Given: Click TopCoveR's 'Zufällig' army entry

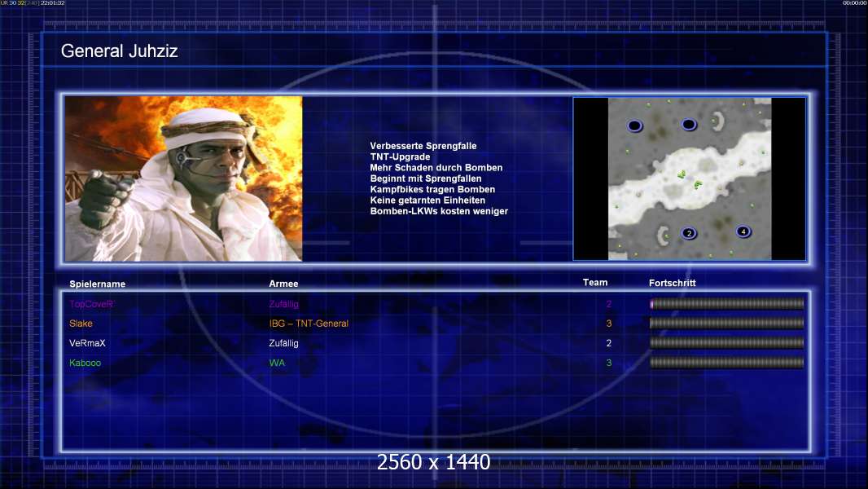Looking at the screenshot, I should coord(283,304).
